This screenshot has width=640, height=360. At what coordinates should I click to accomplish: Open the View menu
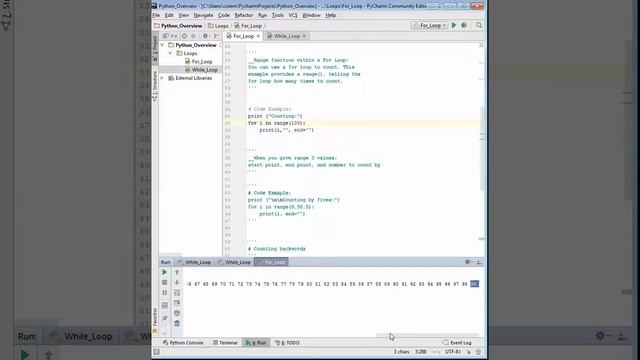click(183, 15)
